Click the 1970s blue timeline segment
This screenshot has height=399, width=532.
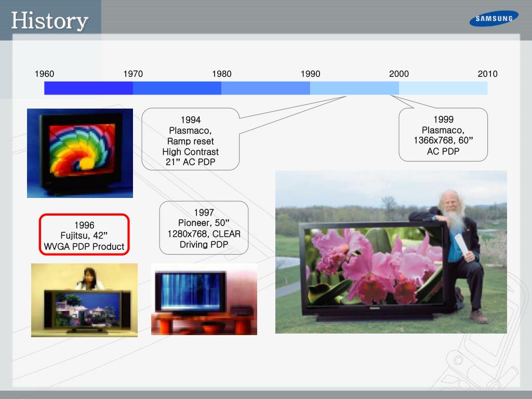[177, 88]
